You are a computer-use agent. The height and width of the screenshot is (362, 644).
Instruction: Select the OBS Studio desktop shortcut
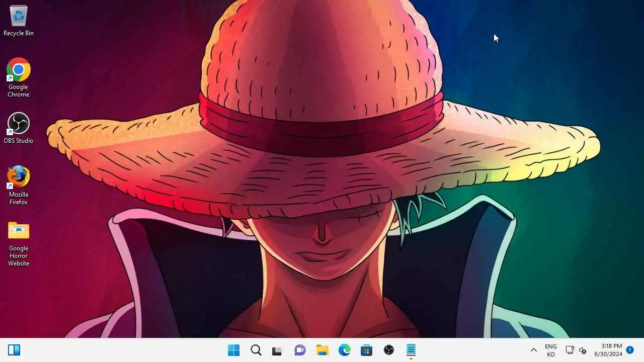19,129
